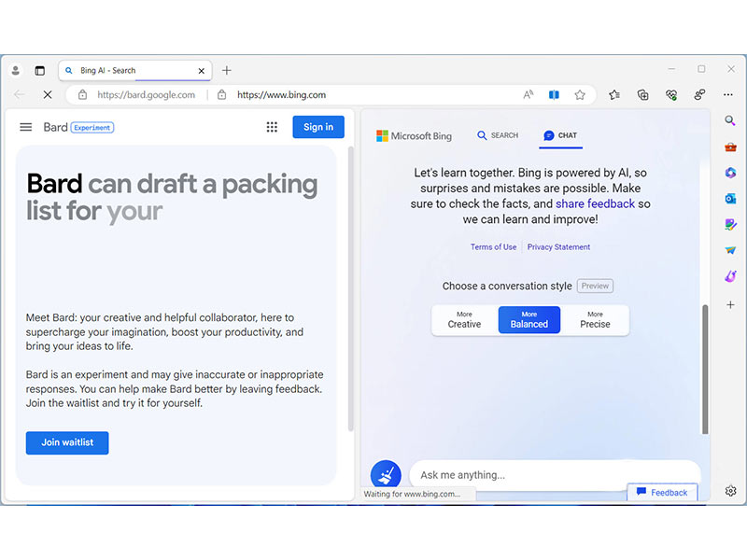Select More Precise conversation style
The image size is (747, 560).
(x=595, y=320)
